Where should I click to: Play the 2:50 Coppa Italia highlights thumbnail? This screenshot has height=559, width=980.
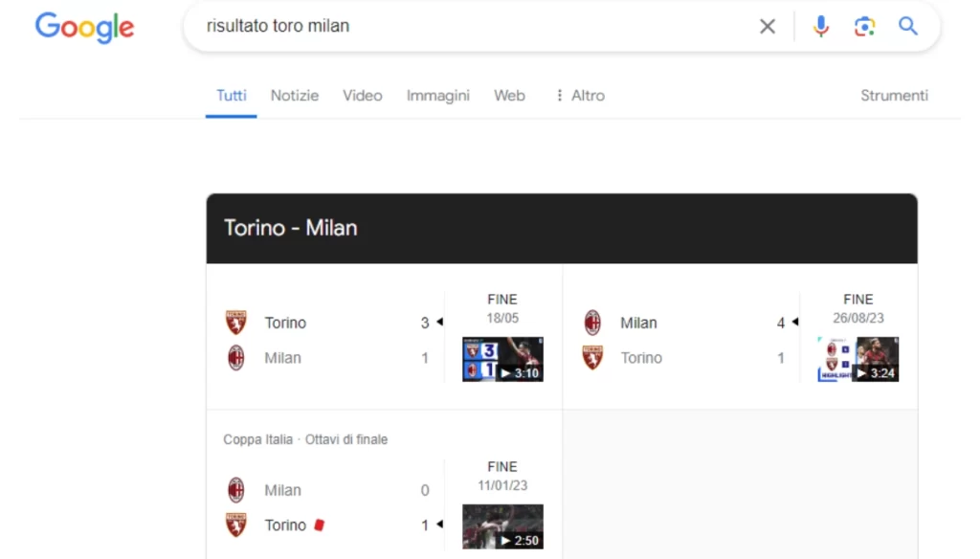[501, 526]
